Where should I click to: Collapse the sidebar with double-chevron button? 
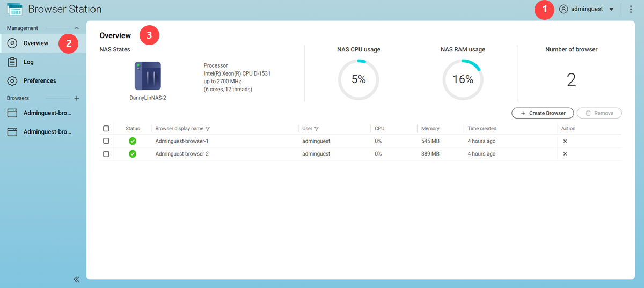click(76, 279)
